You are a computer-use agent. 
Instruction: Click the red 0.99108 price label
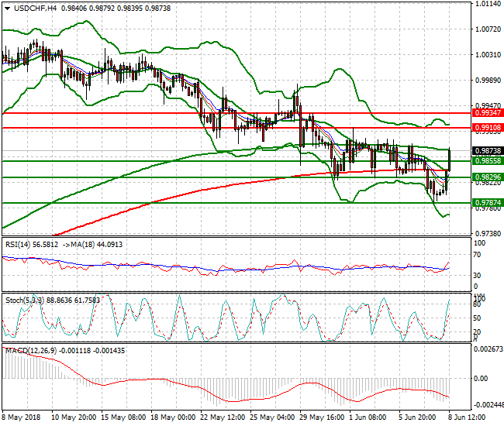pos(488,128)
